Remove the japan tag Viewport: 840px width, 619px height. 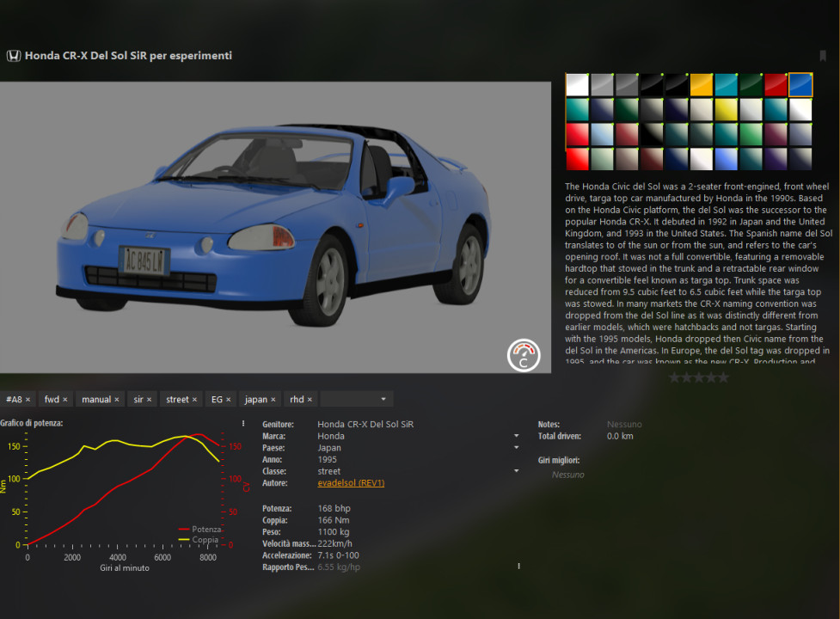(273, 400)
